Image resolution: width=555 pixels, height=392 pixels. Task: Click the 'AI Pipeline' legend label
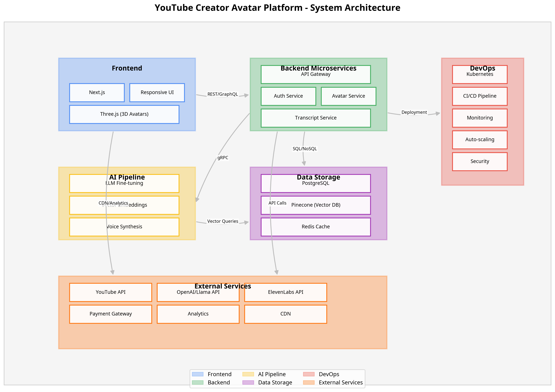pyautogui.click(x=272, y=374)
